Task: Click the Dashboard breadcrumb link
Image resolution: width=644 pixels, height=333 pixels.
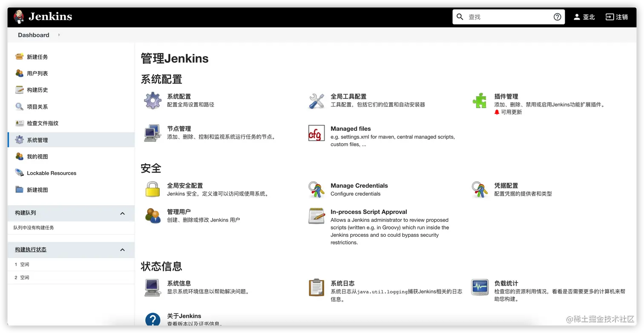Action: pos(34,35)
